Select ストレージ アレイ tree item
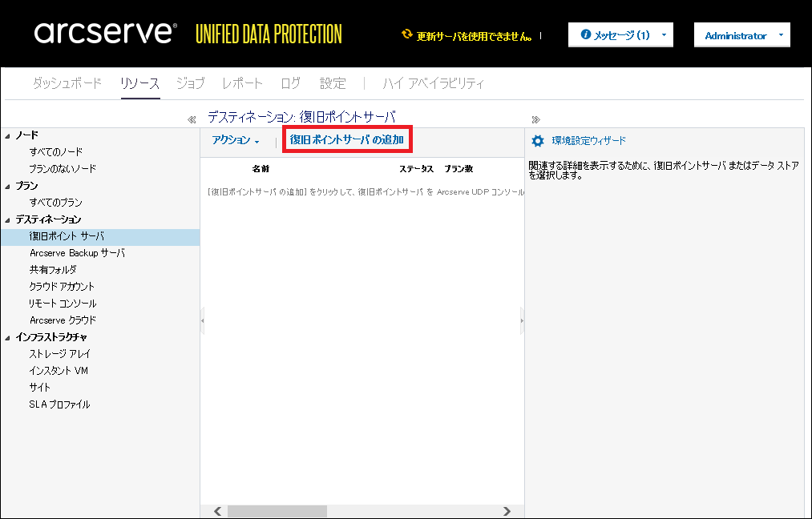This screenshot has height=519, width=812. click(60, 354)
